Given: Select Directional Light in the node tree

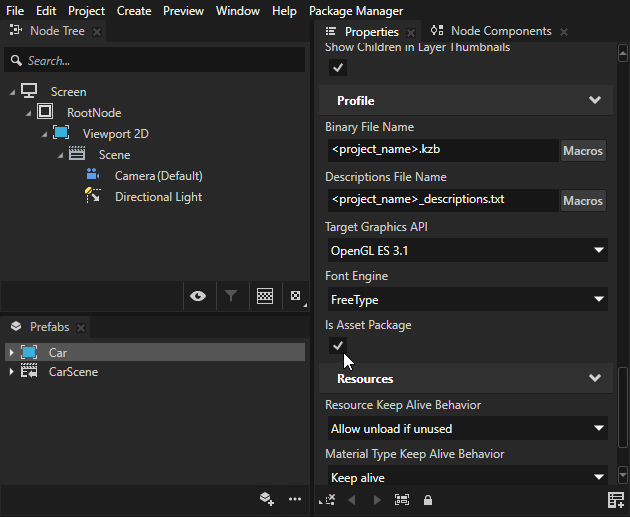Looking at the screenshot, I should pos(158,197).
